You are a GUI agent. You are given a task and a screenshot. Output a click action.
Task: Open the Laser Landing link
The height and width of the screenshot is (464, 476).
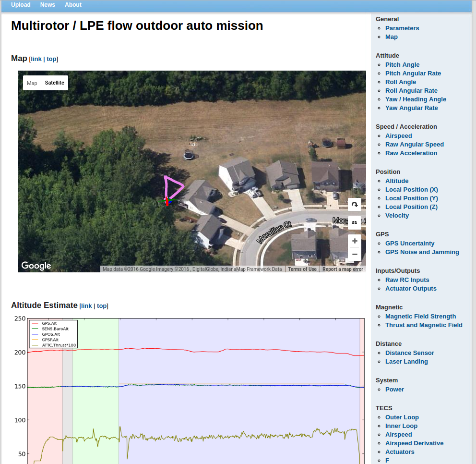(406, 362)
